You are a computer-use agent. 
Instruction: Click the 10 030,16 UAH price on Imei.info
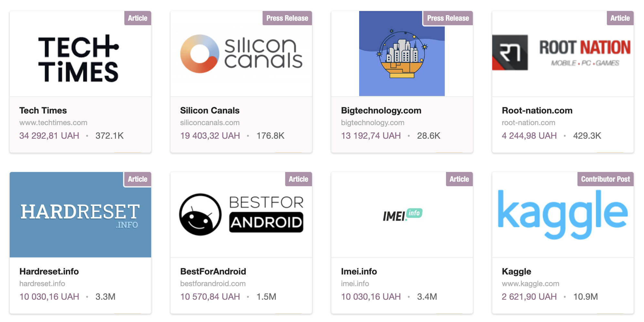(x=371, y=297)
